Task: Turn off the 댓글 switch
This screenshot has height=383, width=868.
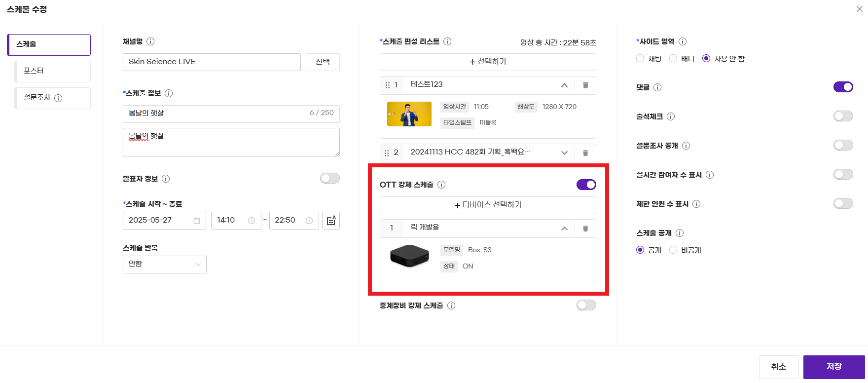Action: point(843,87)
